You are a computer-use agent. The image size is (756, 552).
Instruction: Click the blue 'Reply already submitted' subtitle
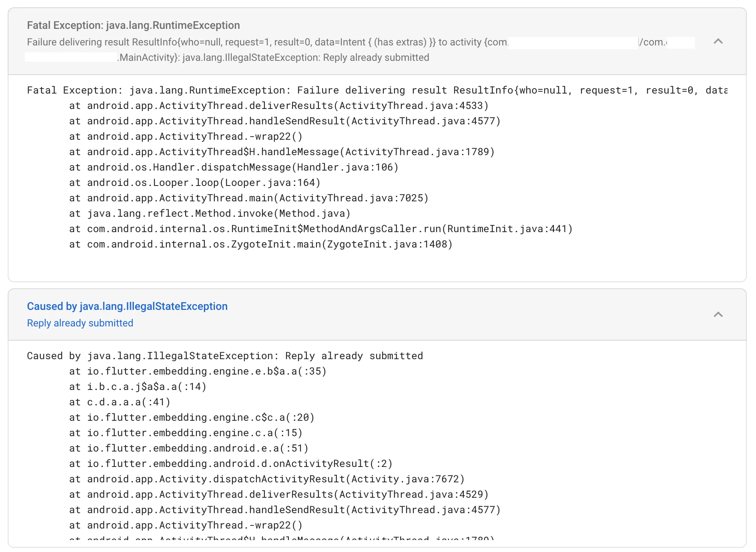(80, 323)
